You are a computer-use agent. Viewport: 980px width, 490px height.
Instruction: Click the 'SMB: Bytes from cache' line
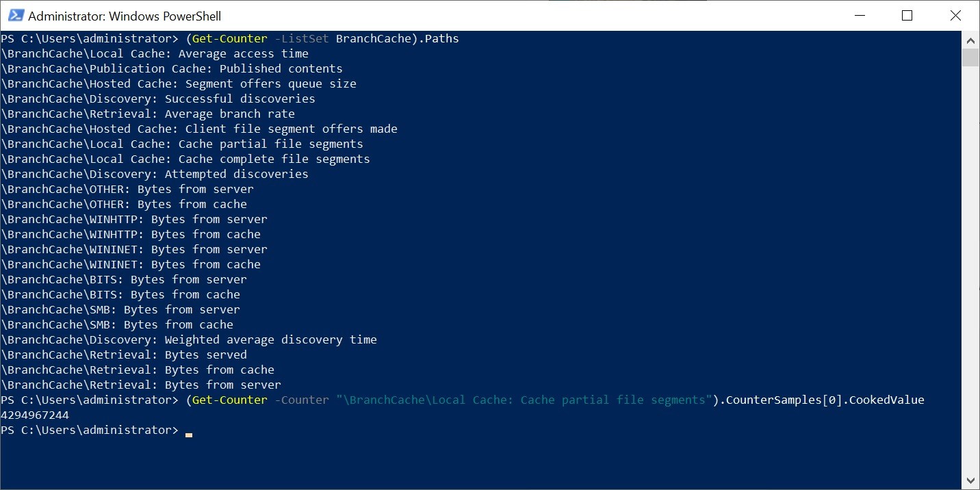click(117, 324)
